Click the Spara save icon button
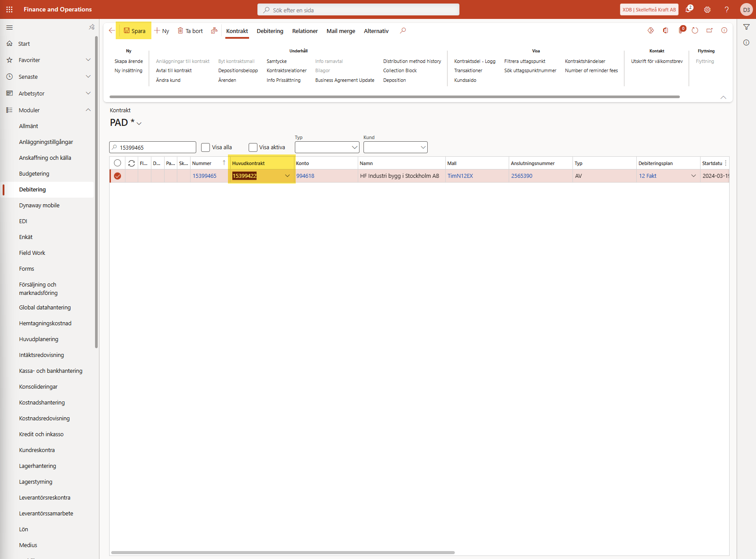The width and height of the screenshot is (756, 559). [x=127, y=31]
